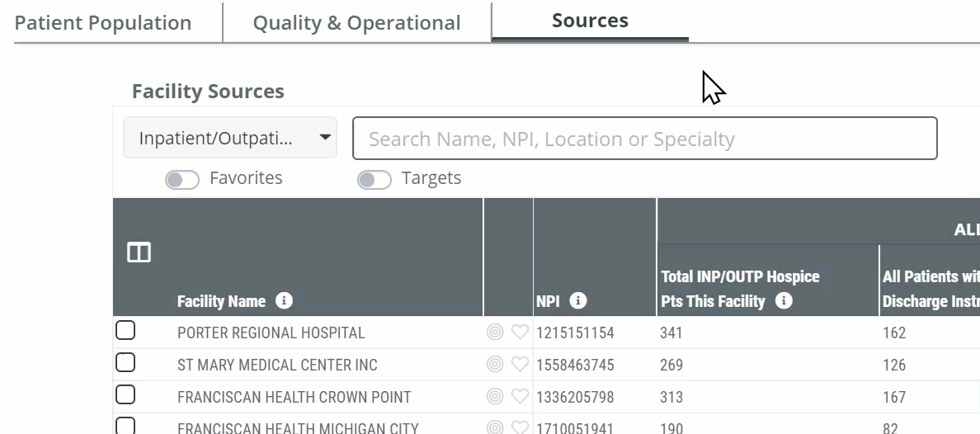This screenshot has width=980, height=434.
Task: Check the Franciscan Health Crown Point row
Action: (x=125, y=394)
